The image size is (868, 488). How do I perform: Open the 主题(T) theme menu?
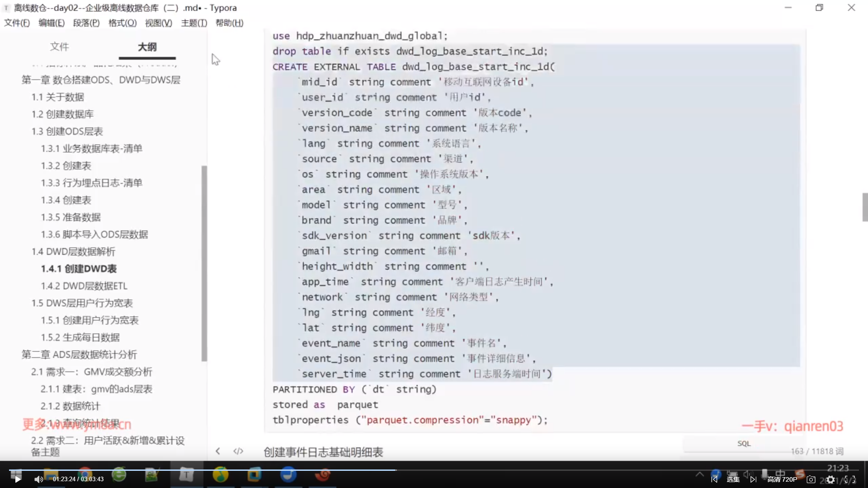(194, 23)
